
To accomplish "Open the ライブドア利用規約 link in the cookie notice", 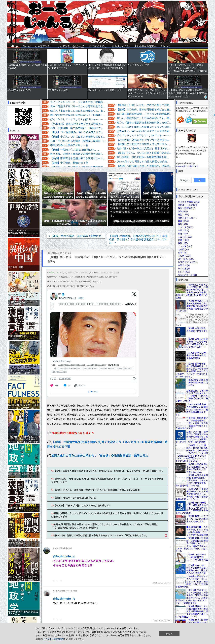I will click(x=53, y=639).
